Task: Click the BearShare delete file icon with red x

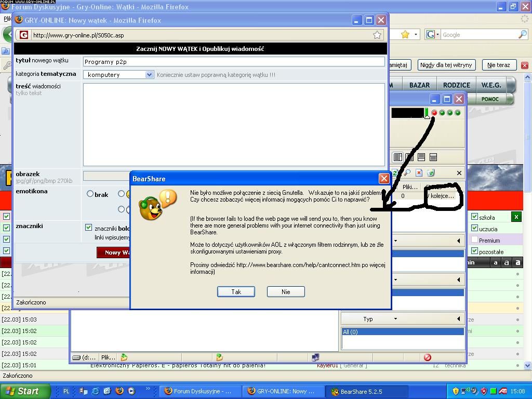Action: pos(419,173)
